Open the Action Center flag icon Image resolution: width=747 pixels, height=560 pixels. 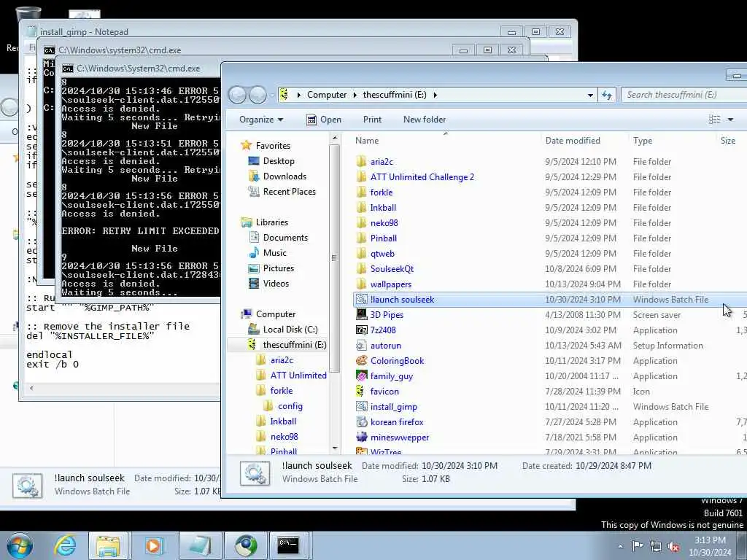click(x=638, y=546)
